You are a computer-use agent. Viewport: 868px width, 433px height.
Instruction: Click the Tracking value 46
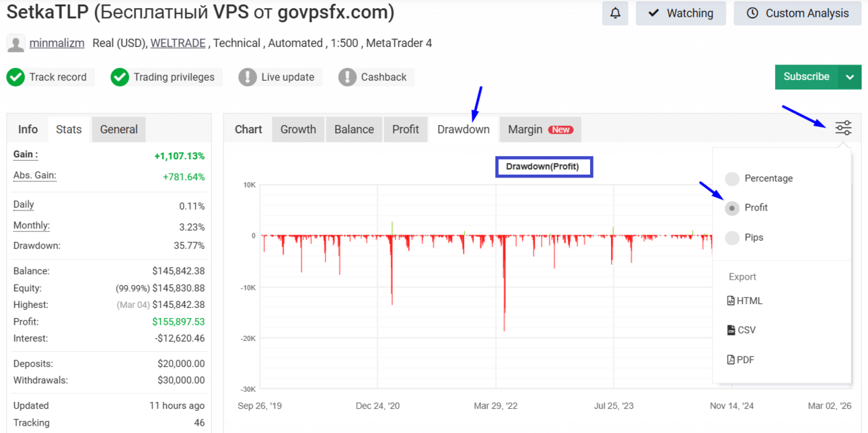pyautogui.click(x=198, y=423)
